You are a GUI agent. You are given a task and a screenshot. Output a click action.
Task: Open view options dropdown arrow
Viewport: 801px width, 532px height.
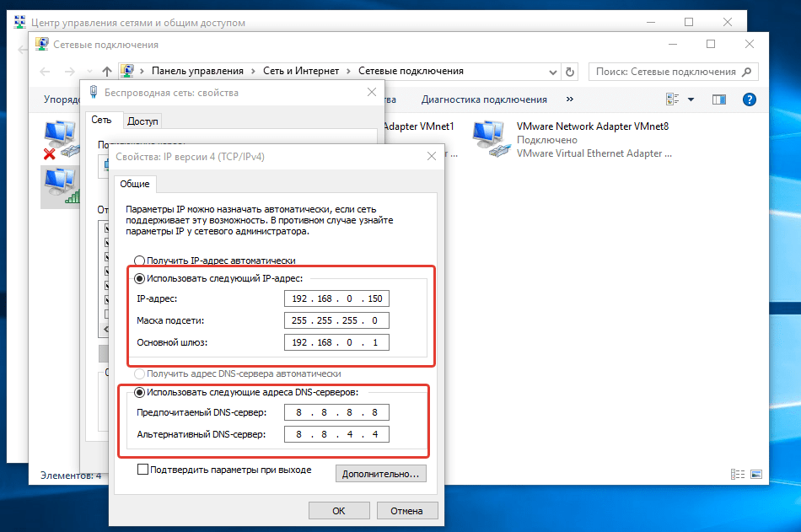(691, 99)
